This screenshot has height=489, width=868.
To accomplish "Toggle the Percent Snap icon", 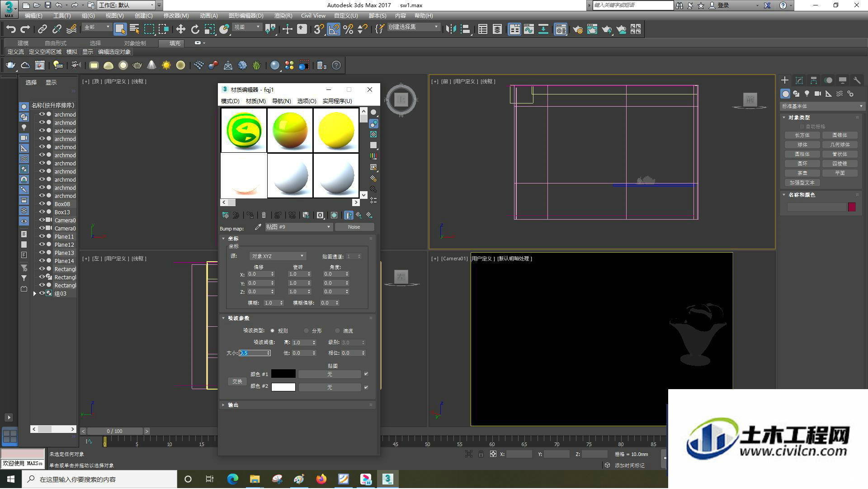I will pos(348,29).
